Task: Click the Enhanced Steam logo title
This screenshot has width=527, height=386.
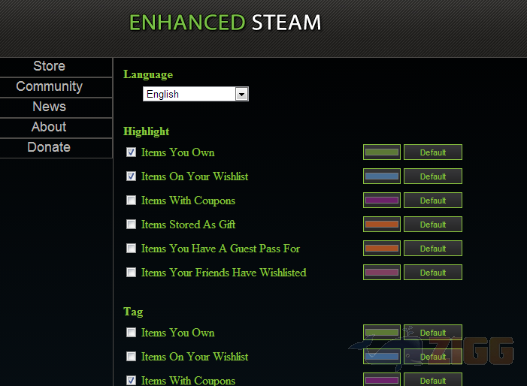Action: click(225, 23)
